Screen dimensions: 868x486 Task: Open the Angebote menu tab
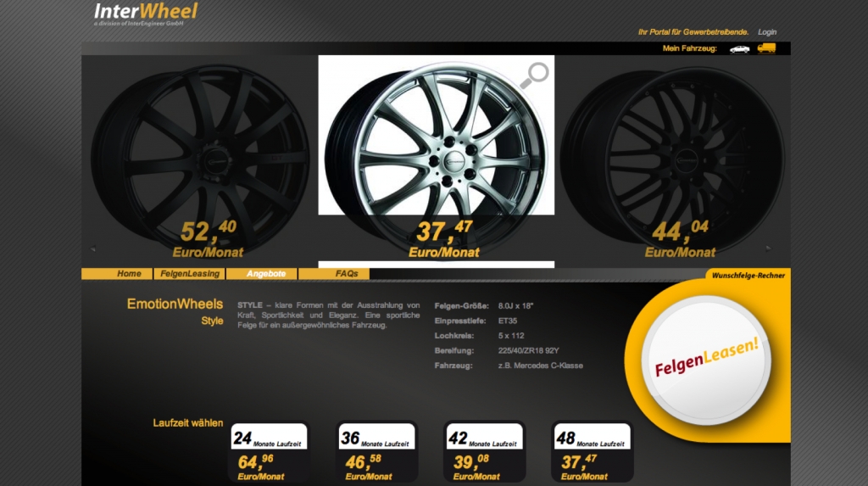coord(262,274)
